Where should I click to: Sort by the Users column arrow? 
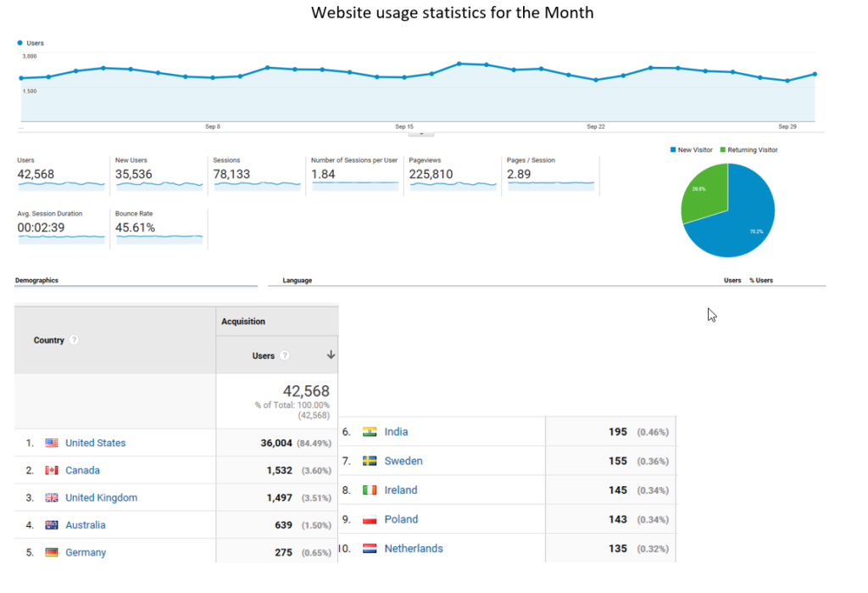point(331,355)
